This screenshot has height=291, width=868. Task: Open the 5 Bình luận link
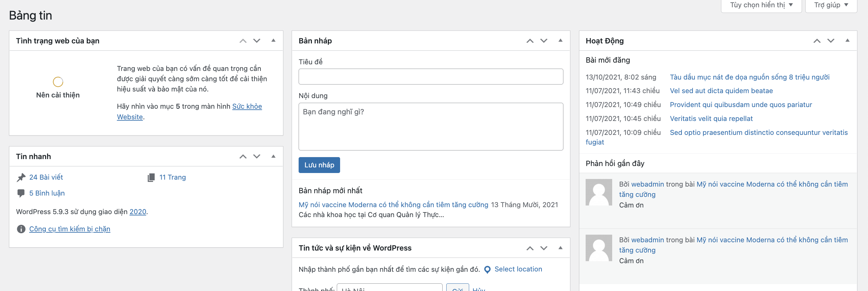pos(47,193)
